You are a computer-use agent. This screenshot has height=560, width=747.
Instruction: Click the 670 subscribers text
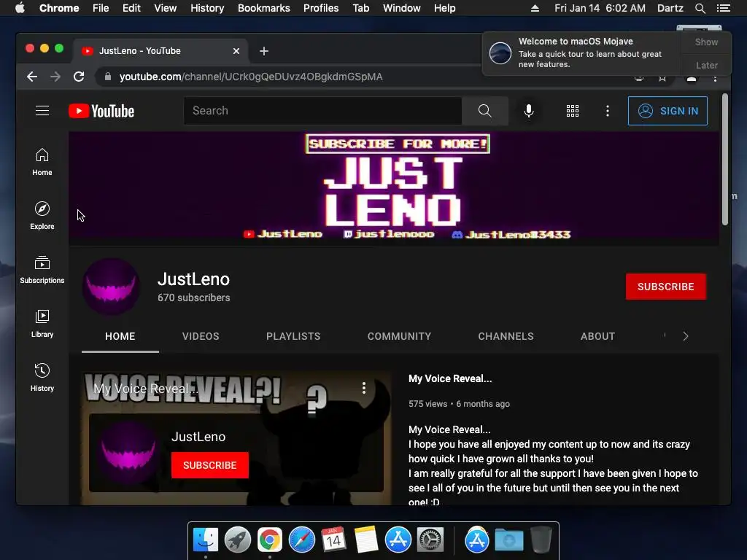(x=193, y=297)
